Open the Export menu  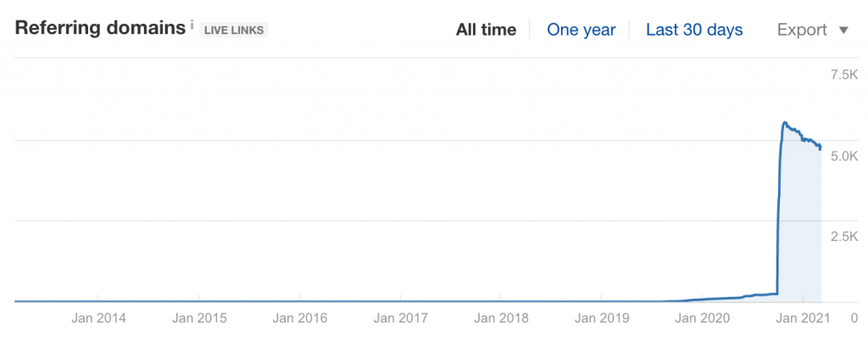tap(813, 30)
